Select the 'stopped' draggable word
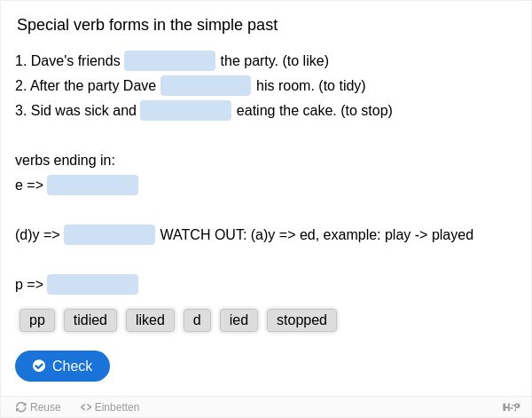The image size is (532, 418). [x=301, y=319]
